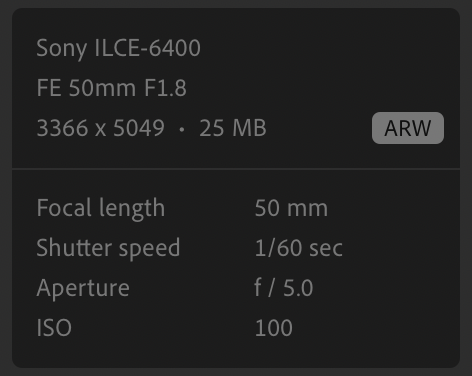Click the F1.8 part of lens name

coord(165,88)
